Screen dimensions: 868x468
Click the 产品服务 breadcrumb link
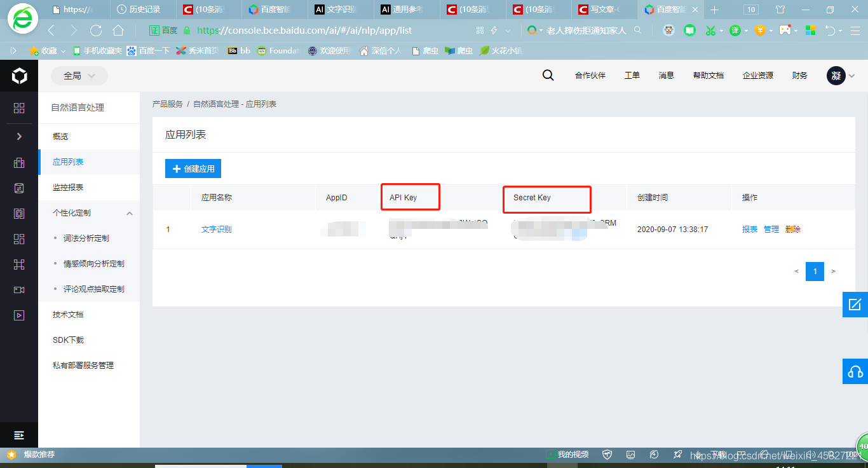point(168,104)
